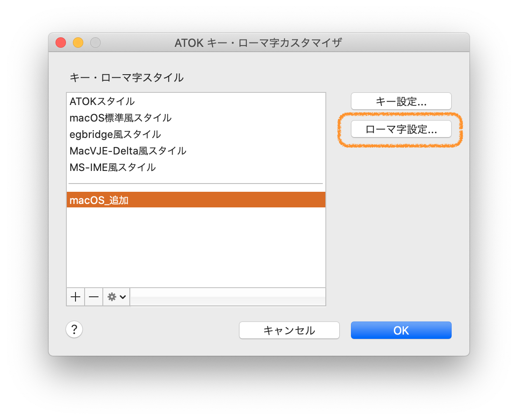Open the help question mark button
518x420 pixels.
[x=74, y=329]
